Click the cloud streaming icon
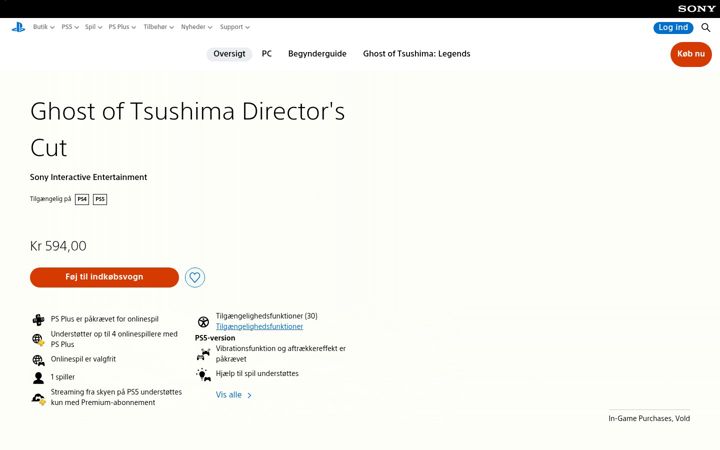The image size is (720, 450). (39, 398)
